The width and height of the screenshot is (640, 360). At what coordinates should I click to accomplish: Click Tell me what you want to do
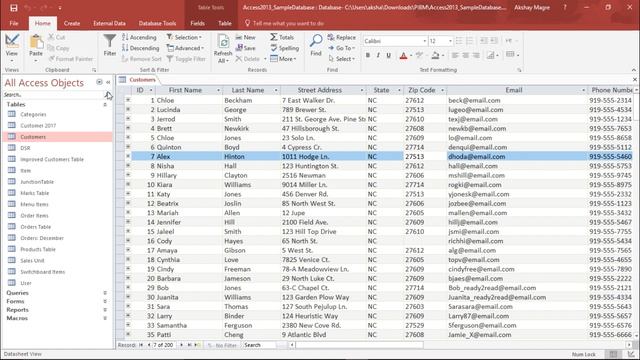[288, 23]
